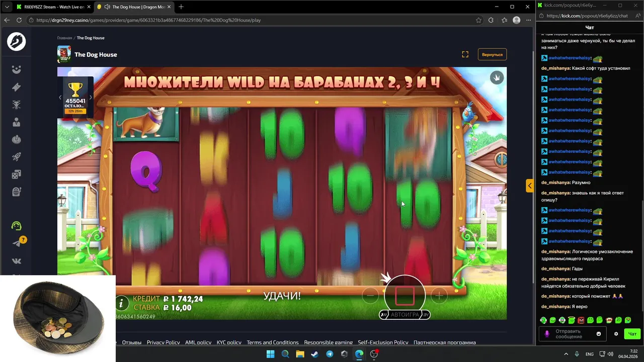Open the joystick sidebar icon

pos(17,139)
